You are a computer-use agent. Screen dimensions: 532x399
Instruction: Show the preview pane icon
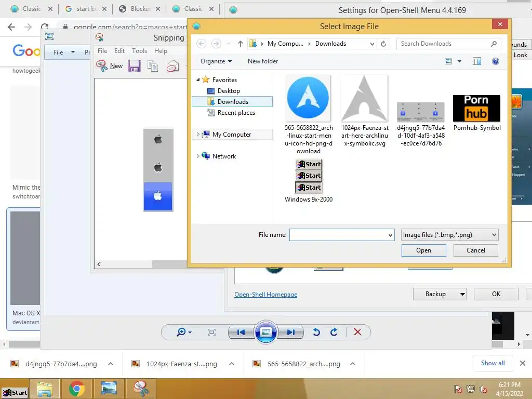pyautogui.click(x=477, y=61)
